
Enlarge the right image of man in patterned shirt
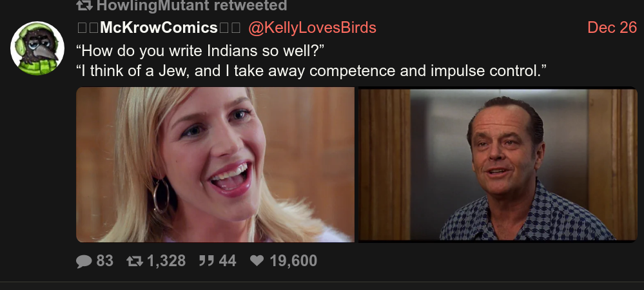498,164
